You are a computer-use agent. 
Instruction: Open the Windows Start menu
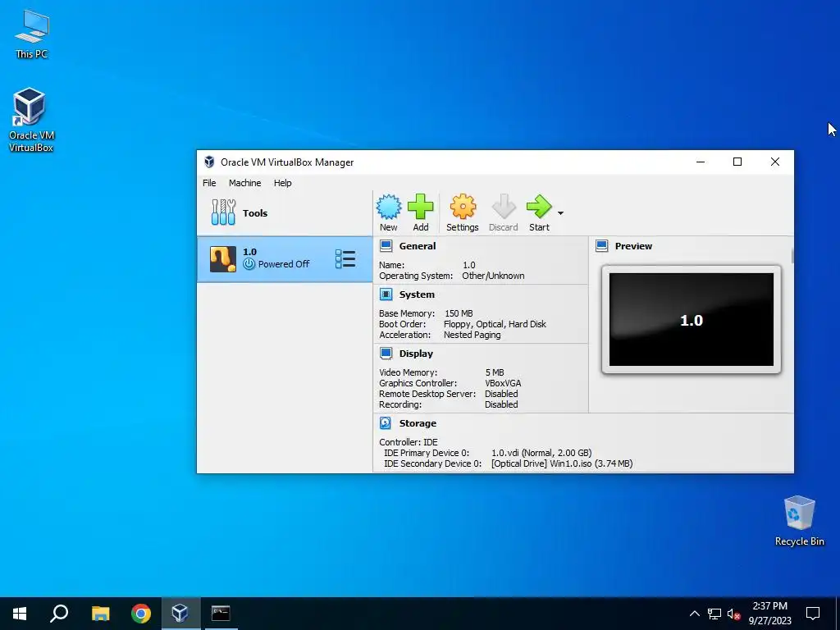20,614
